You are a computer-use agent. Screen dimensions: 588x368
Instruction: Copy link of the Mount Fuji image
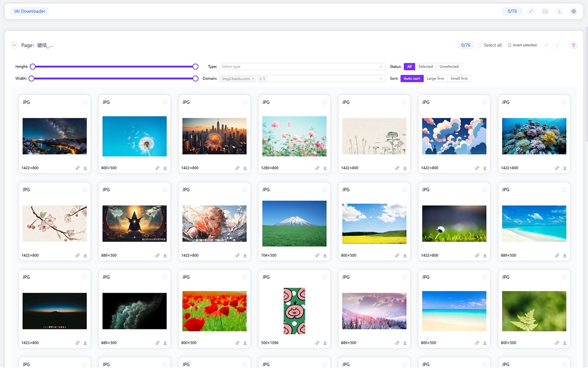tap(317, 255)
